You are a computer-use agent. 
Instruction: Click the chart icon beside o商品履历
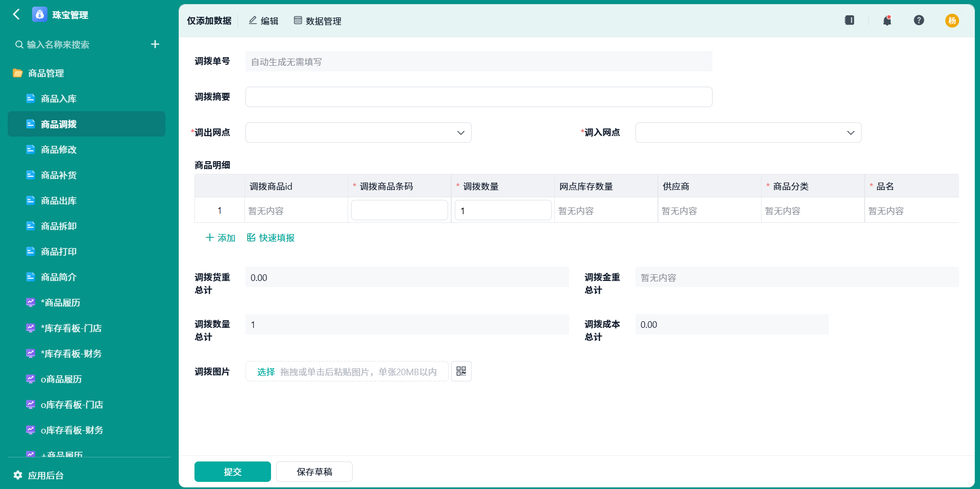(x=31, y=379)
